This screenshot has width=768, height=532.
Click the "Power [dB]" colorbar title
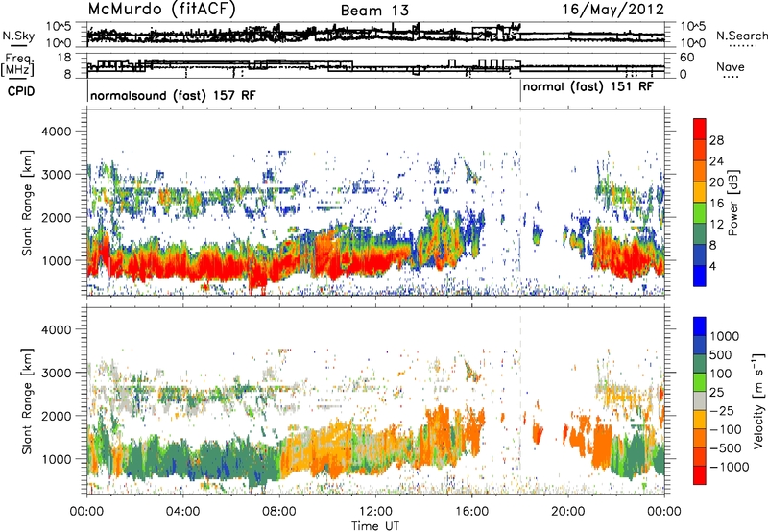coord(732,203)
